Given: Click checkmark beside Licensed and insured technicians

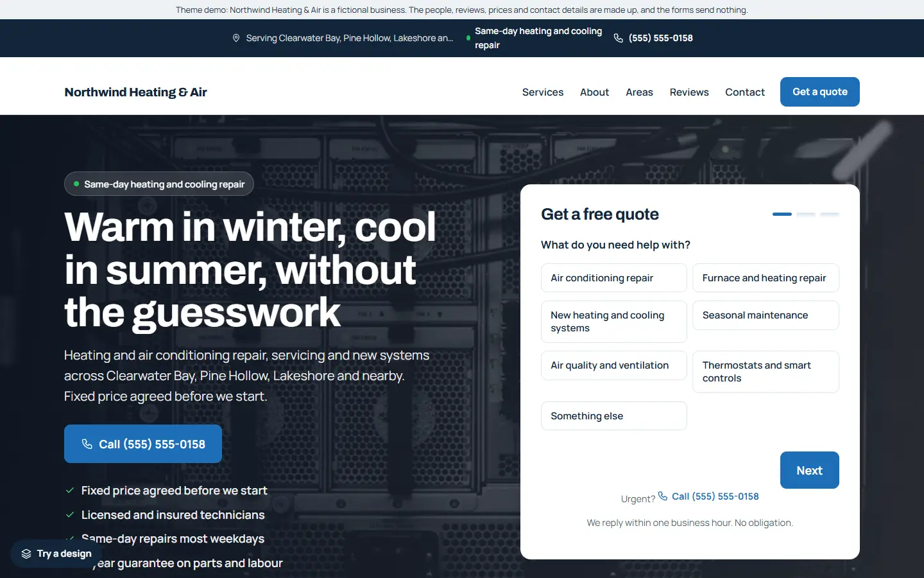Looking at the screenshot, I should (x=70, y=514).
